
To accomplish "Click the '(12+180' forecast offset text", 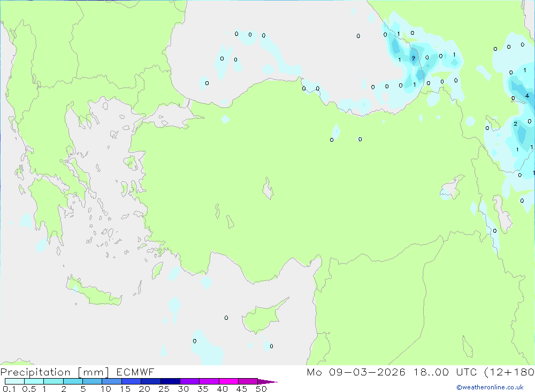I will [x=509, y=372].
